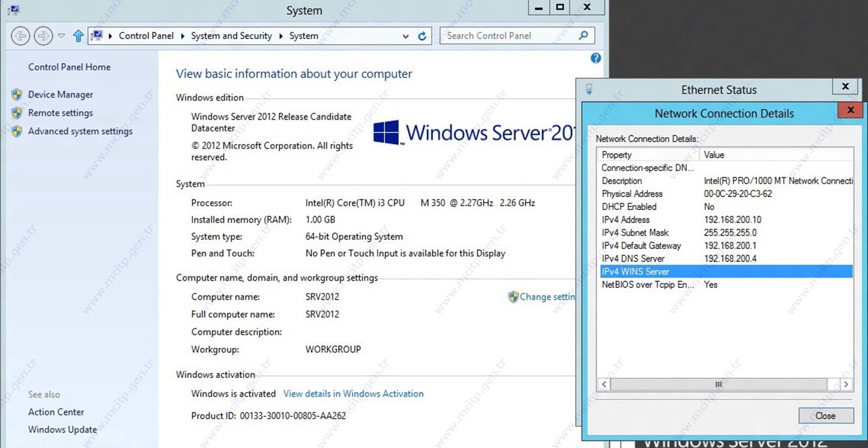This screenshot has width=868, height=448.
Task: Select the IPv4 Subnet Mask row
Action: [725, 233]
